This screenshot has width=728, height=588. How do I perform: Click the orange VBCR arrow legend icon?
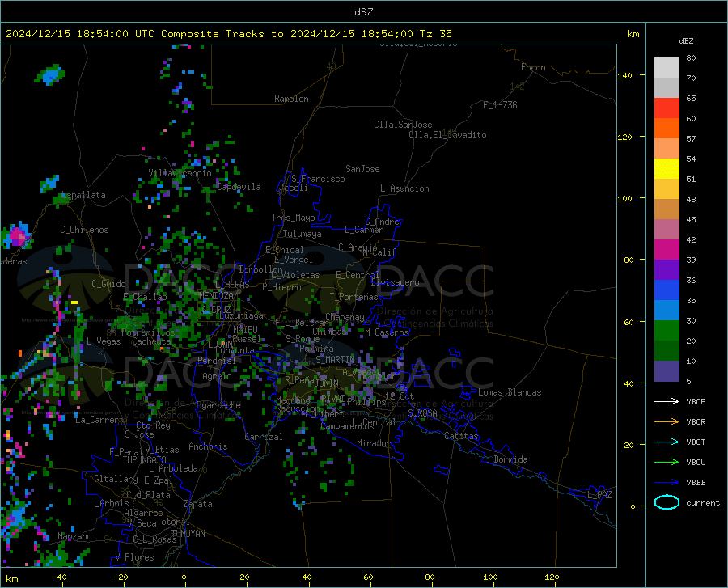[x=667, y=422]
